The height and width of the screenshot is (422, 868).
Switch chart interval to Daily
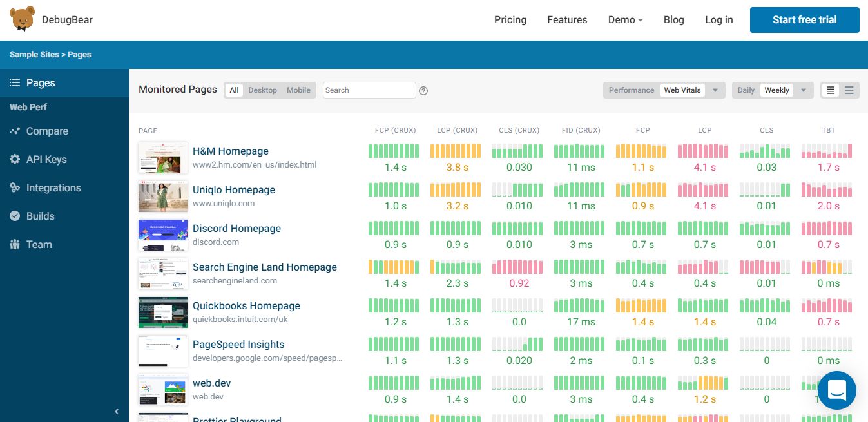tap(746, 90)
